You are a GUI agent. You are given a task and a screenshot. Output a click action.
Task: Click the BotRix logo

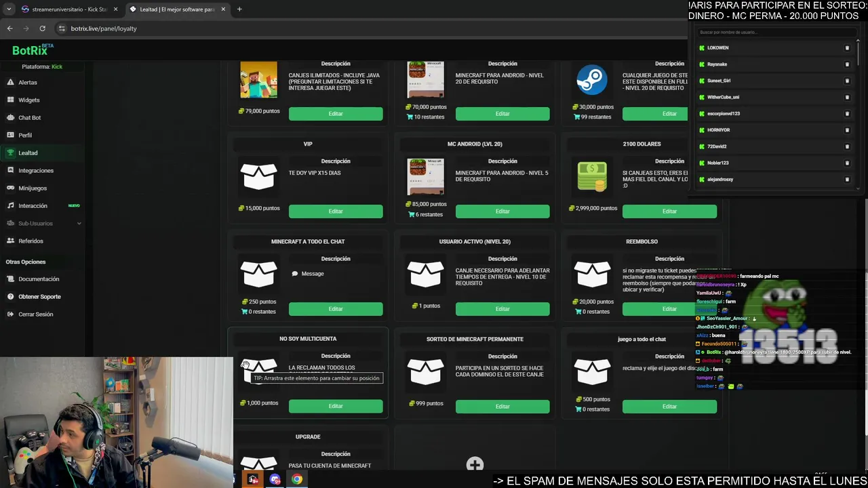click(x=32, y=50)
